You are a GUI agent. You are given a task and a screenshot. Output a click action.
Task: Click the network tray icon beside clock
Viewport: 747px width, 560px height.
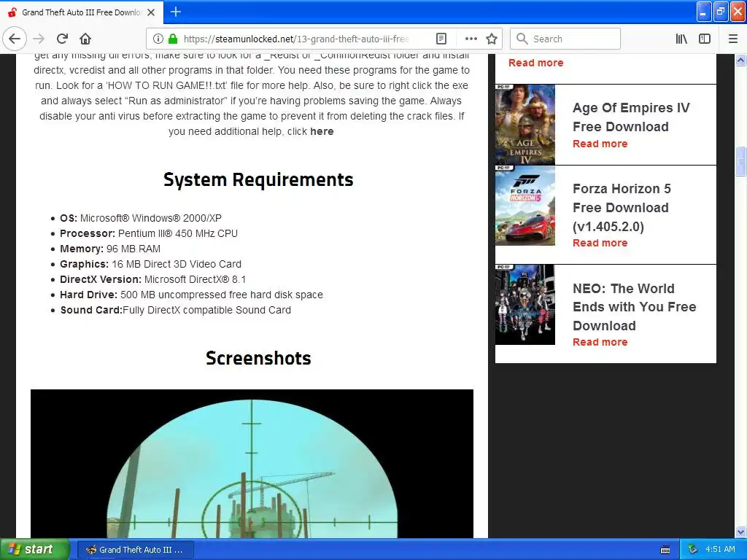tap(693, 550)
